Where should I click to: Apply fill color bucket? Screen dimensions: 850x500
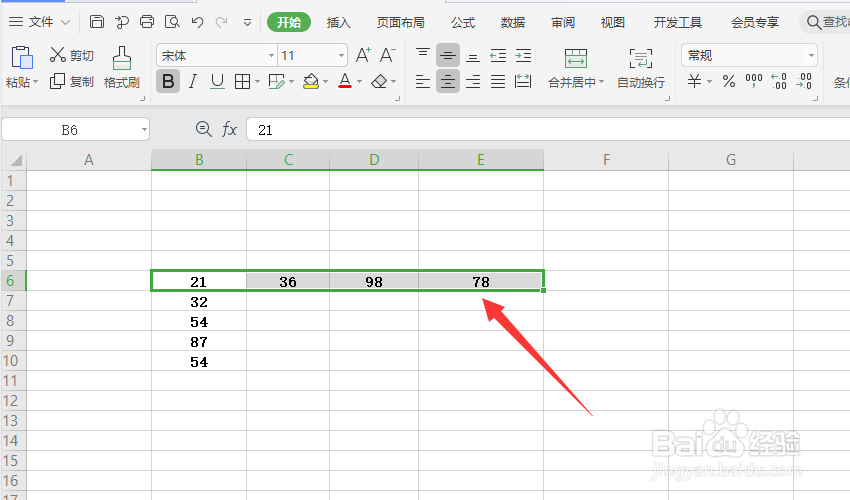311,81
